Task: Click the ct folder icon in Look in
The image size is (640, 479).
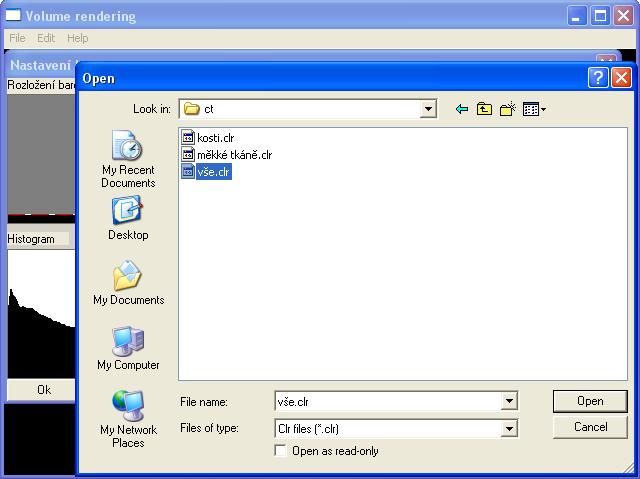Action: click(x=192, y=109)
